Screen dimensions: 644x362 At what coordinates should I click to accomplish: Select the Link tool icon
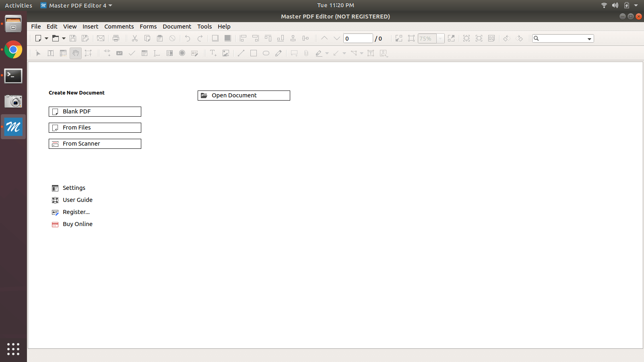point(107,53)
